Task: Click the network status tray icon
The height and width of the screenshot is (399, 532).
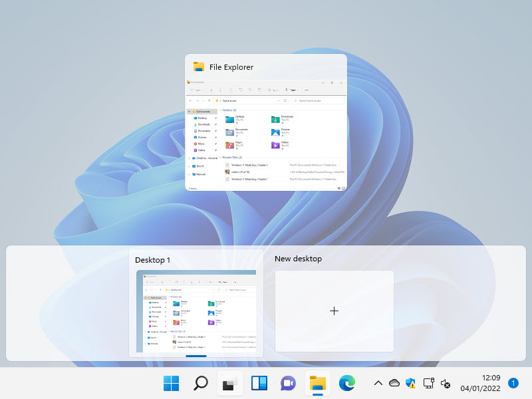Action: (428, 384)
